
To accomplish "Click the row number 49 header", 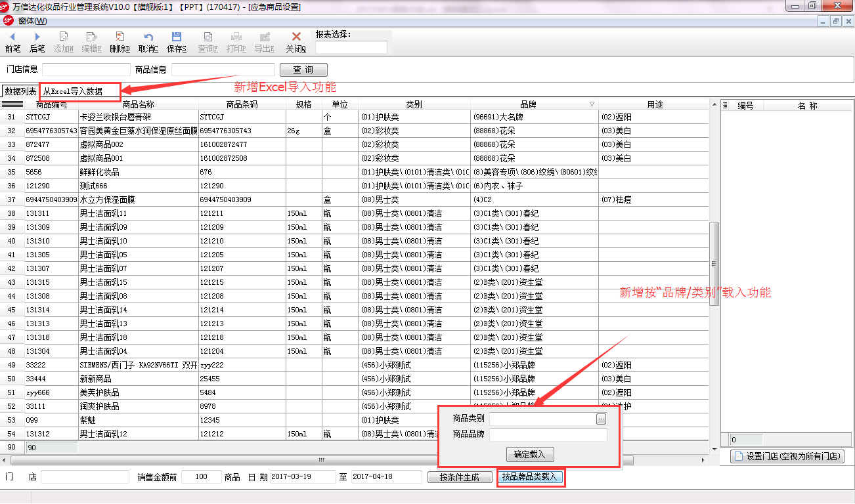I will click(12, 365).
